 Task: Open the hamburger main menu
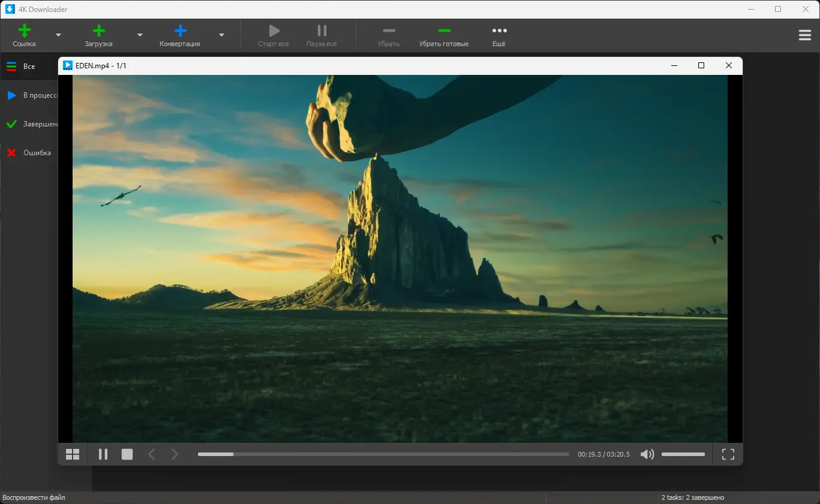pos(805,35)
